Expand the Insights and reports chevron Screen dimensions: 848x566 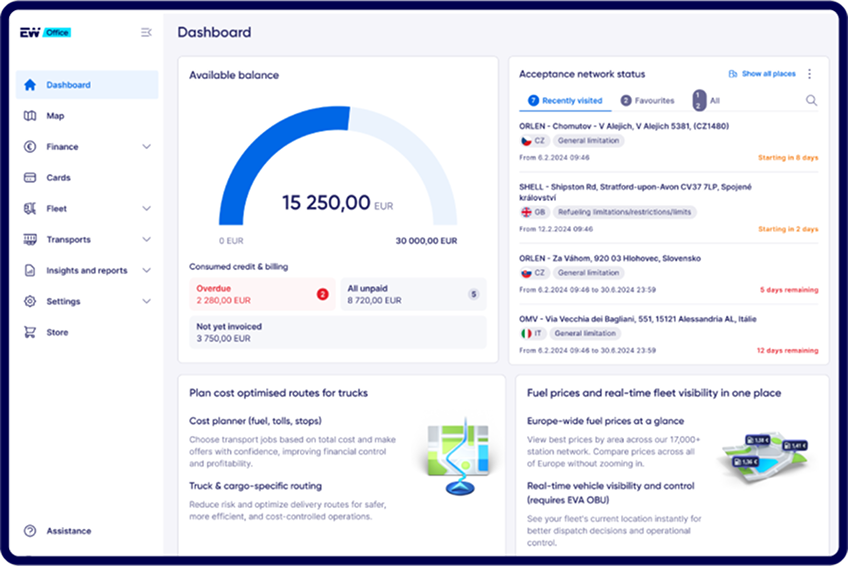147,270
